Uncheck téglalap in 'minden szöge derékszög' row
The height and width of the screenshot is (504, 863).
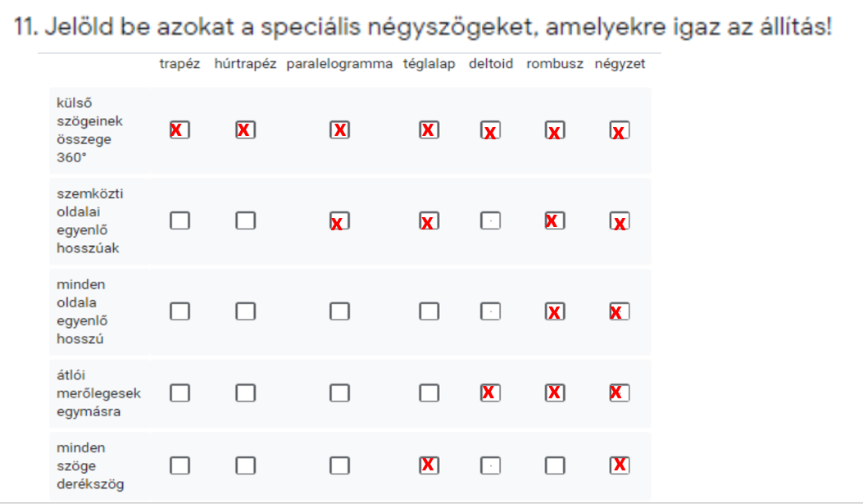[429, 465]
